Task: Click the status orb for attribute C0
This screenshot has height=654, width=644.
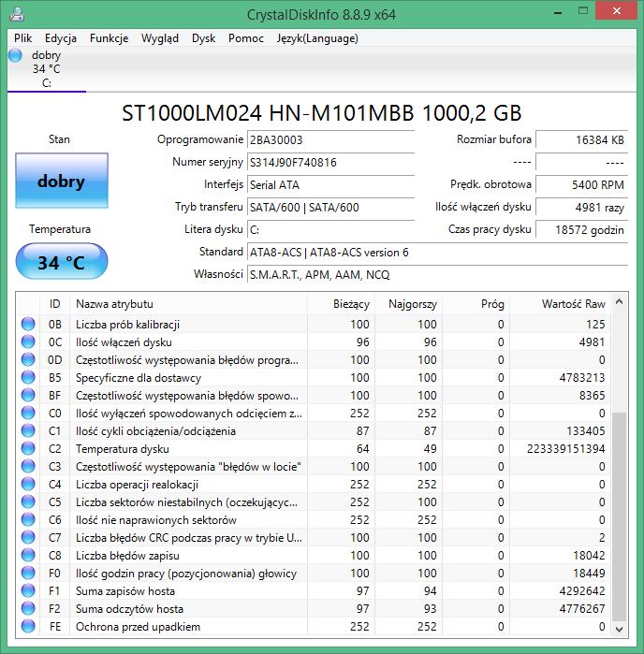Action: click(28, 413)
